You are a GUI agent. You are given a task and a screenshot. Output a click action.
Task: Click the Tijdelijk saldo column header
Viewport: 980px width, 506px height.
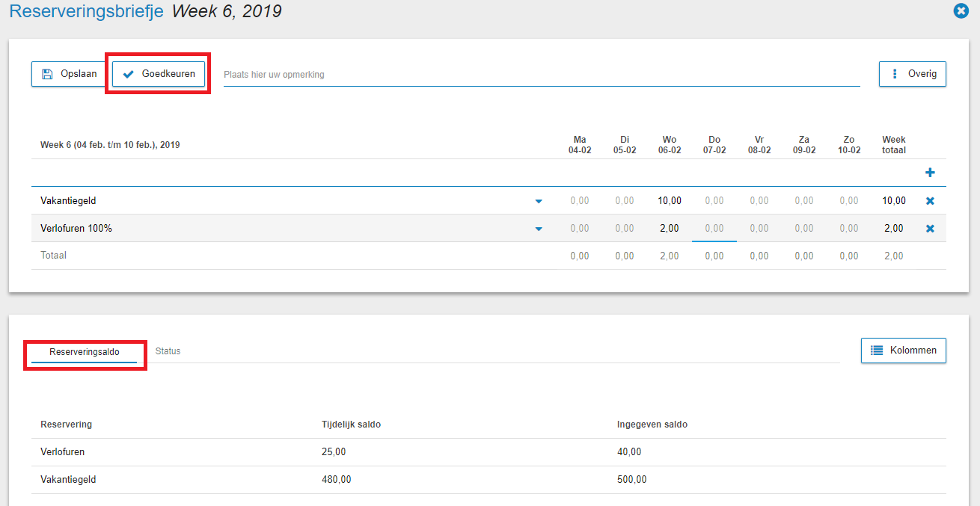click(x=351, y=425)
